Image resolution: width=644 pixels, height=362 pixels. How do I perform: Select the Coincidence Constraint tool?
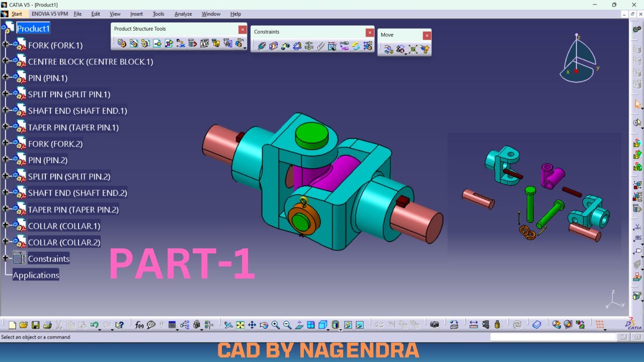(262, 46)
